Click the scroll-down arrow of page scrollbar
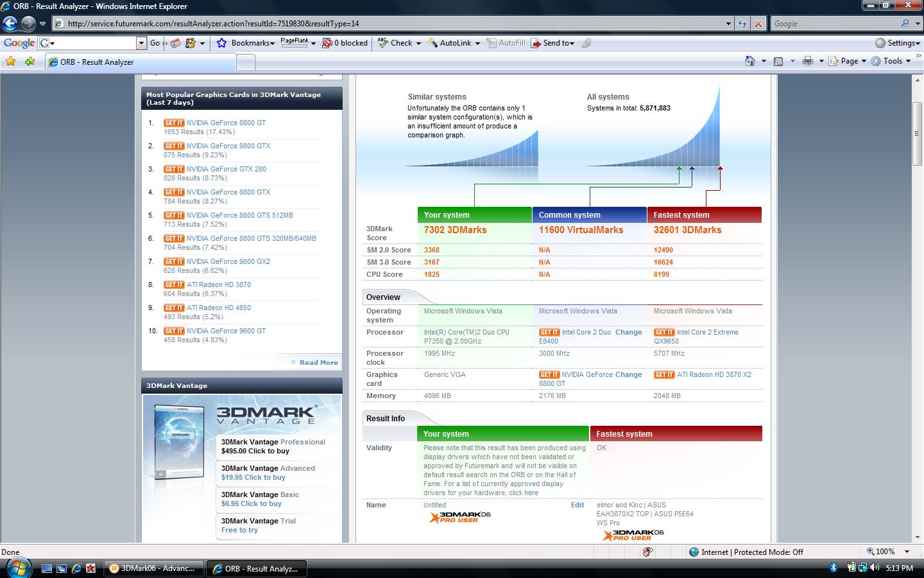 [x=917, y=538]
